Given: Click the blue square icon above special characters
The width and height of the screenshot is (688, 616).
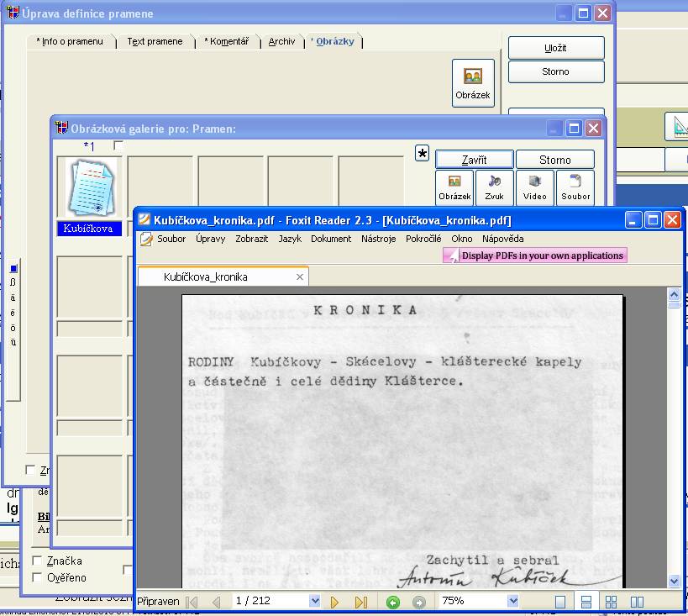Looking at the screenshot, I should [x=13, y=268].
